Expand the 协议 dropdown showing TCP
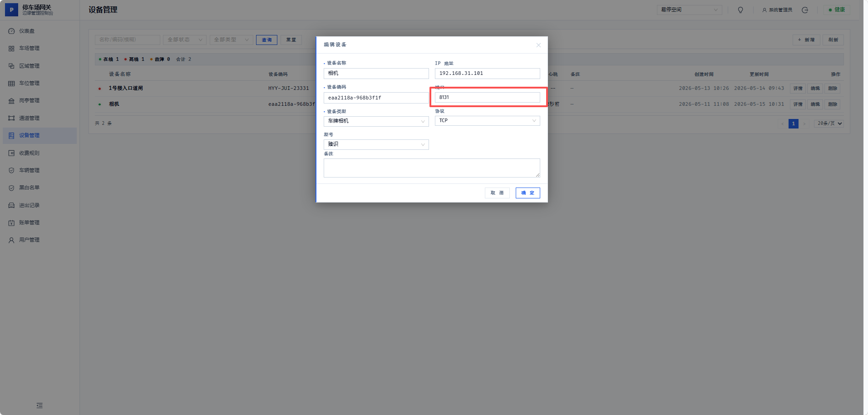 [x=487, y=121]
